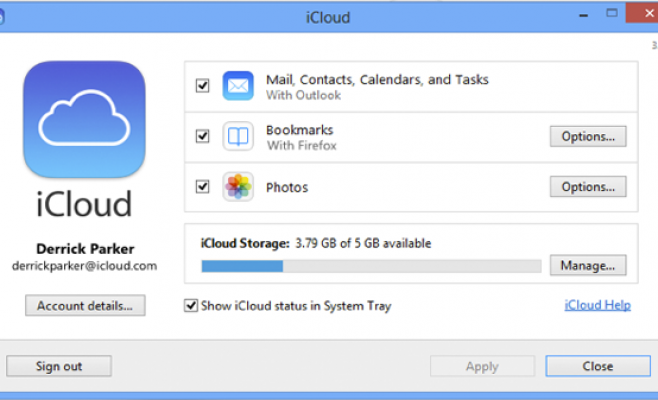
Task: Click the iCloud Storage usage bar
Action: pos(371,266)
